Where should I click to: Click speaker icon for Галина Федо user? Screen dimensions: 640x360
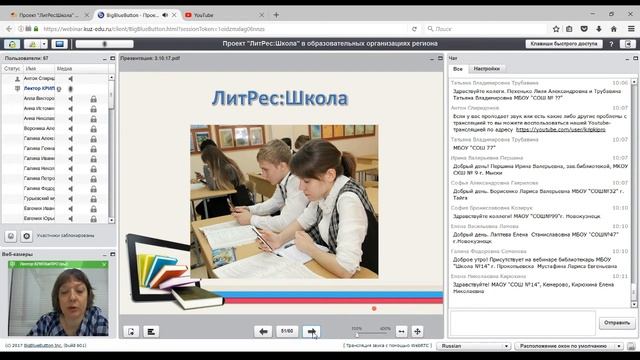71,189
